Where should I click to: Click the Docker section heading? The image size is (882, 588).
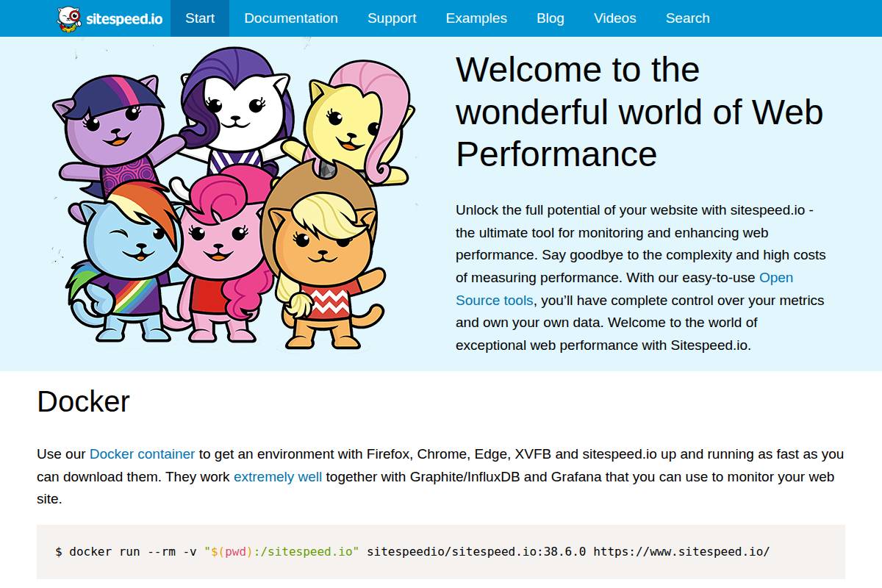click(x=83, y=402)
